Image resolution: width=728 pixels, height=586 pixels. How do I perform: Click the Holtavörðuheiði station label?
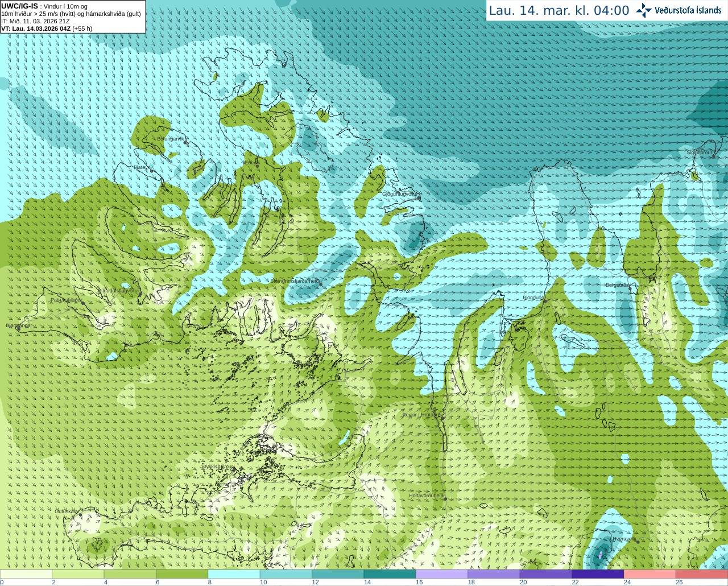[427, 496]
